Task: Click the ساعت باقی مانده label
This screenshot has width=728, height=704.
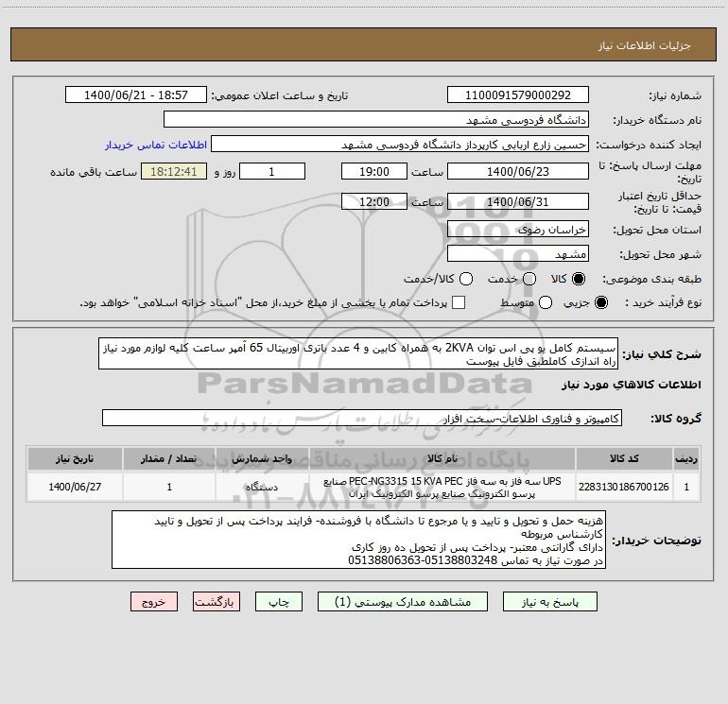Action: tap(94, 172)
